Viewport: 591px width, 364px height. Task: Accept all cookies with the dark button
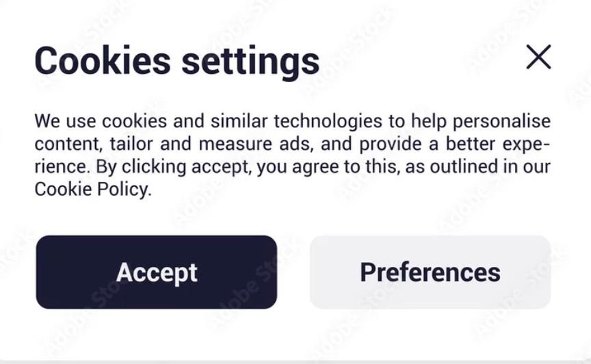pos(157,272)
